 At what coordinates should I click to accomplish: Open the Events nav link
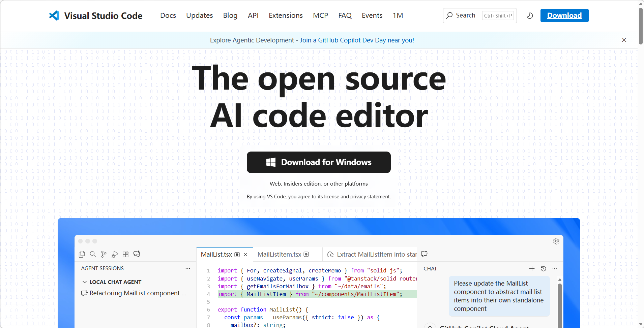click(x=372, y=15)
